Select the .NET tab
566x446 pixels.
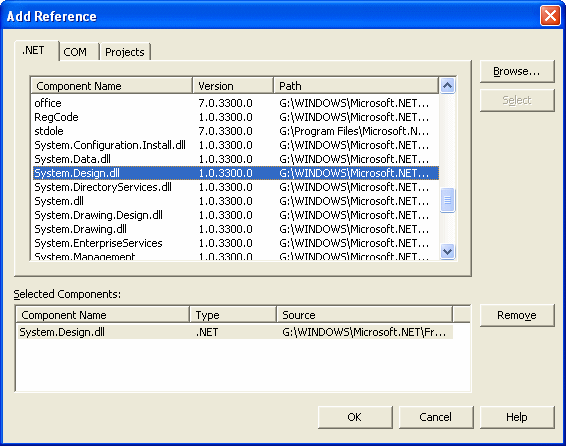coord(36,51)
